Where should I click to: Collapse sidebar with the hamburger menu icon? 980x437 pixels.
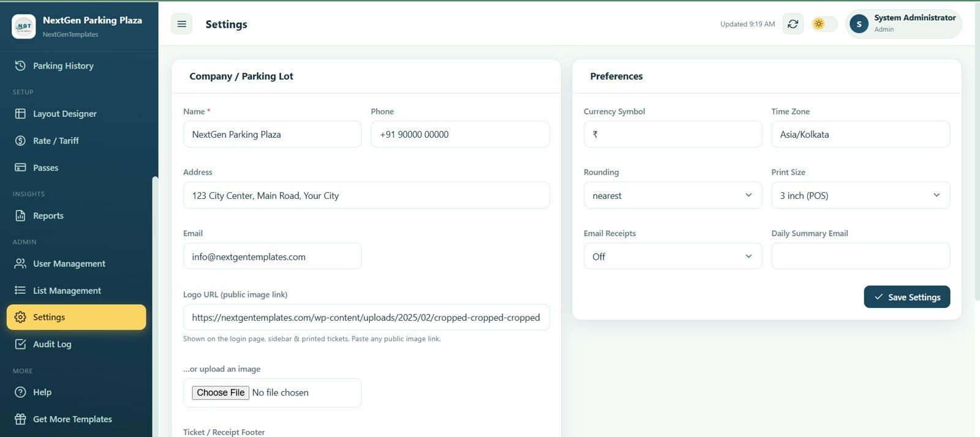pyautogui.click(x=181, y=24)
